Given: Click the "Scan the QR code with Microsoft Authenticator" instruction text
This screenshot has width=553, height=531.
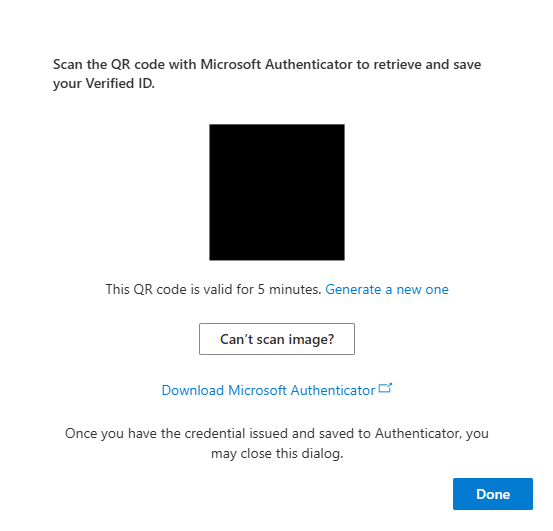Looking at the screenshot, I should [x=267, y=74].
